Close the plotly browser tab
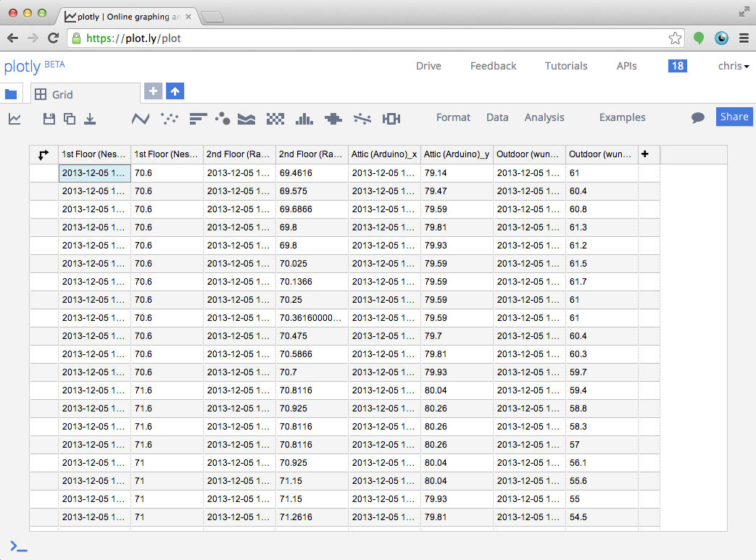The image size is (756, 560). (188, 17)
